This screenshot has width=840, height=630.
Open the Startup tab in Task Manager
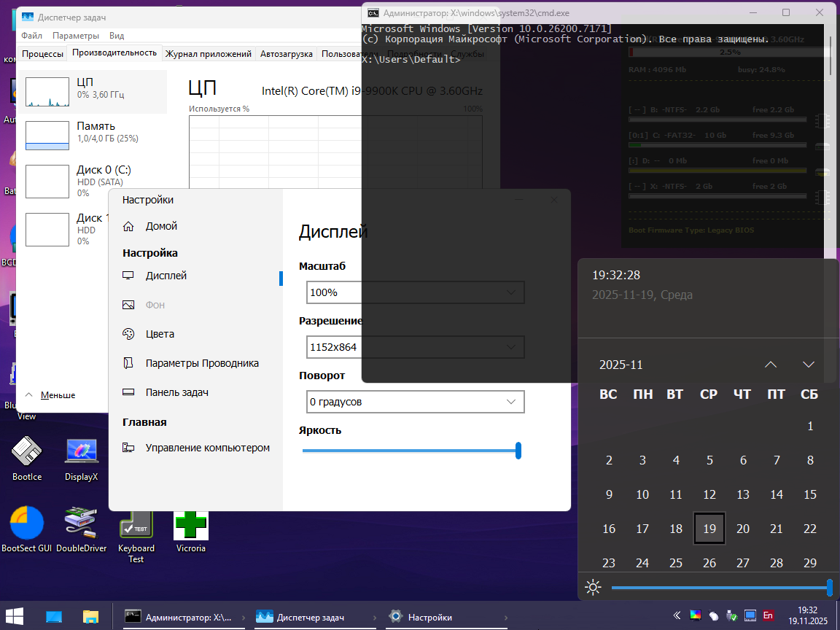tap(287, 53)
